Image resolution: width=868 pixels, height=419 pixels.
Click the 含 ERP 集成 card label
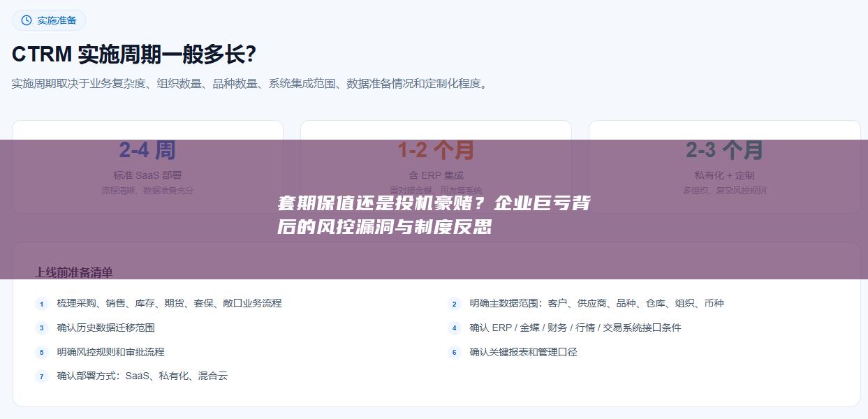[436, 175]
